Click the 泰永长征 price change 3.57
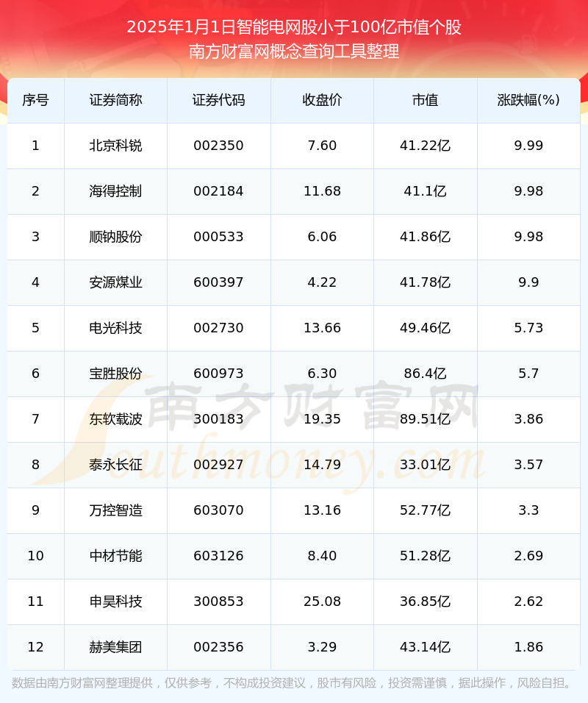 (x=528, y=465)
